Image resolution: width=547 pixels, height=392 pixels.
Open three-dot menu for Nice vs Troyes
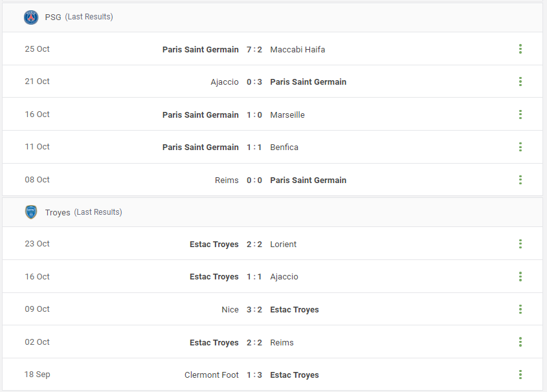click(x=520, y=309)
